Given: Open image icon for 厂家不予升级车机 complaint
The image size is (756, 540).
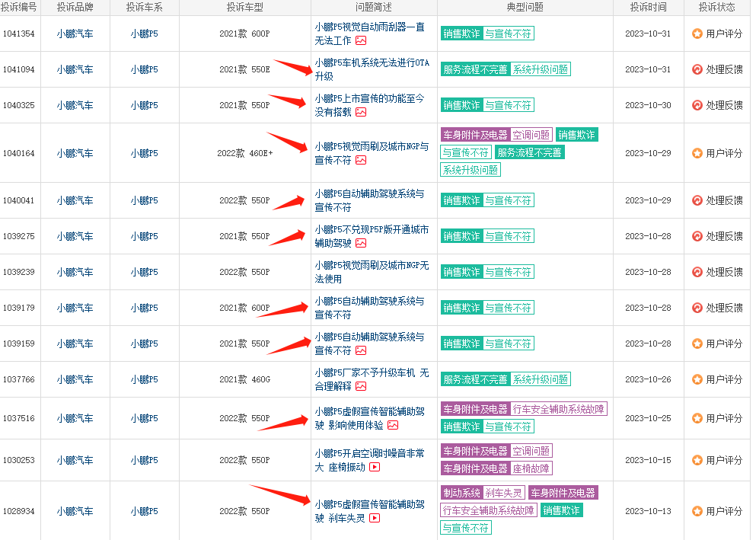Looking at the screenshot, I should (361, 386).
